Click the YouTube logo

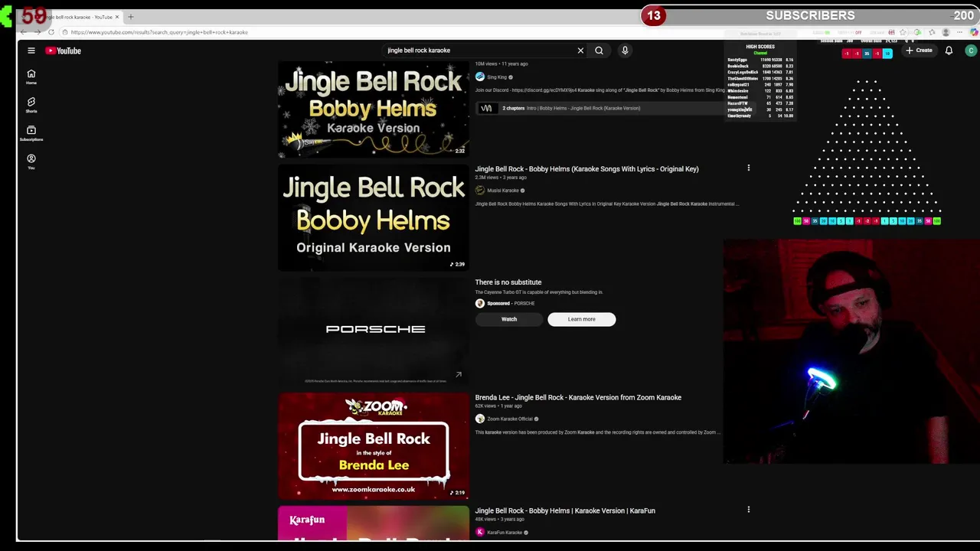click(x=63, y=51)
